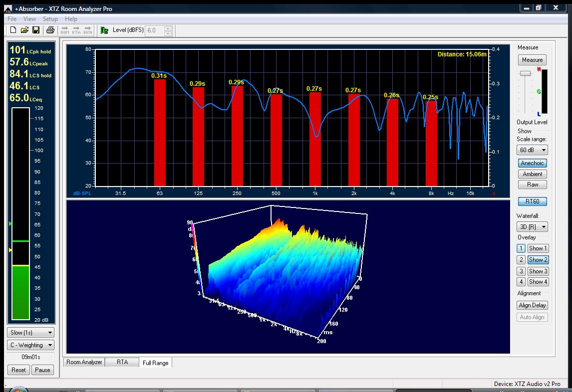The width and height of the screenshot is (572, 392).
Task: Expand the Waterfall 3D [R] dropdown
Action: [532, 227]
